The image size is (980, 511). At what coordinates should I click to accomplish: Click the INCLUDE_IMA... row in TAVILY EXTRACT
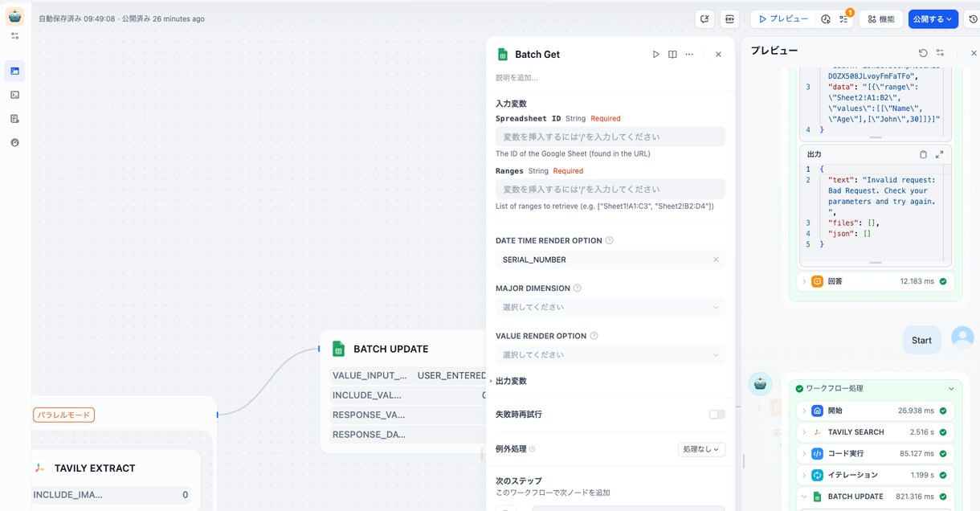pos(111,495)
